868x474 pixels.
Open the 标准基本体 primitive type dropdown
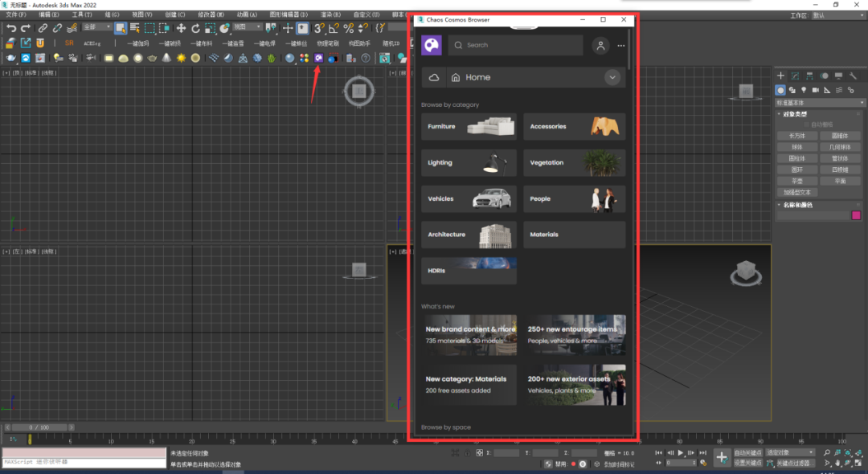pyautogui.click(x=818, y=103)
